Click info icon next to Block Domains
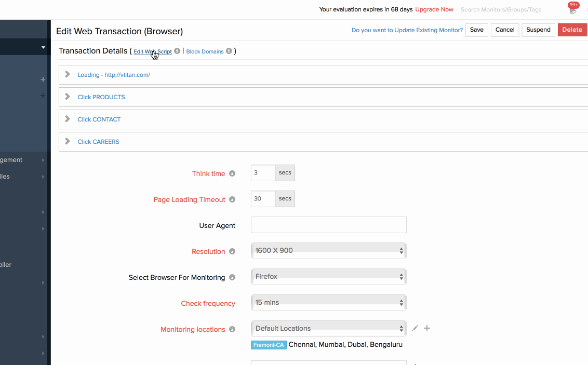The width and height of the screenshot is (588, 365). 229,51
